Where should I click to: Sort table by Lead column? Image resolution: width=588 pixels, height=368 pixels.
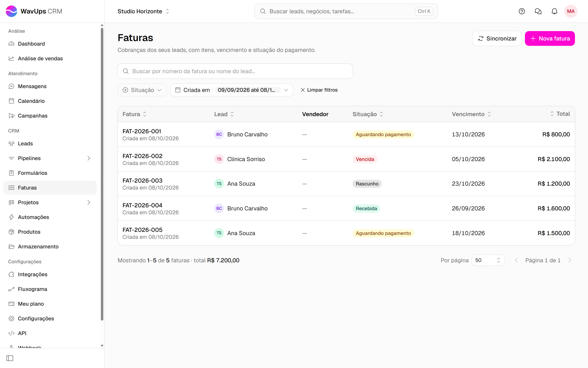pyautogui.click(x=224, y=114)
